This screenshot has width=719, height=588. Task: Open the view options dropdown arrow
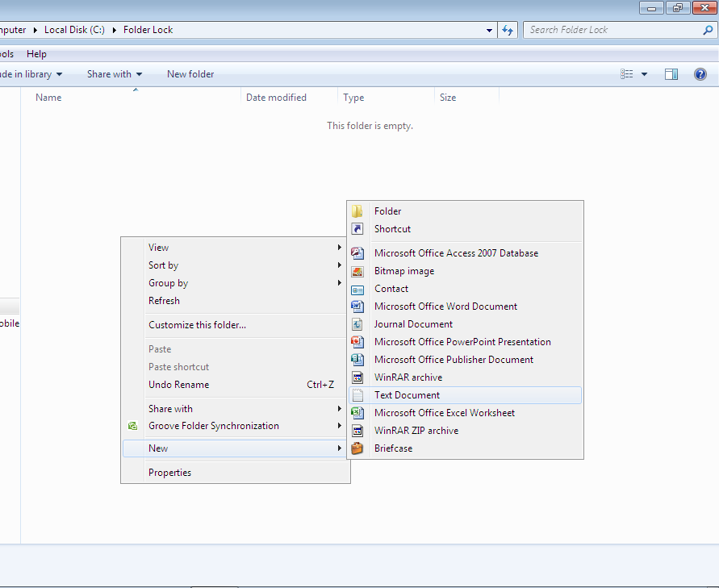[x=644, y=74]
